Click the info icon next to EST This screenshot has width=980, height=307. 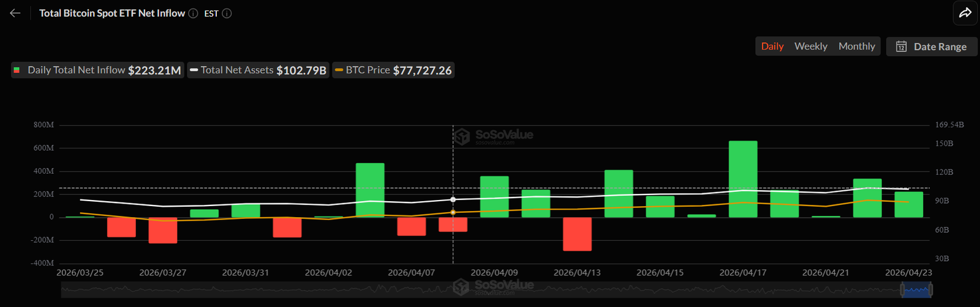click(x=227, y=13)
